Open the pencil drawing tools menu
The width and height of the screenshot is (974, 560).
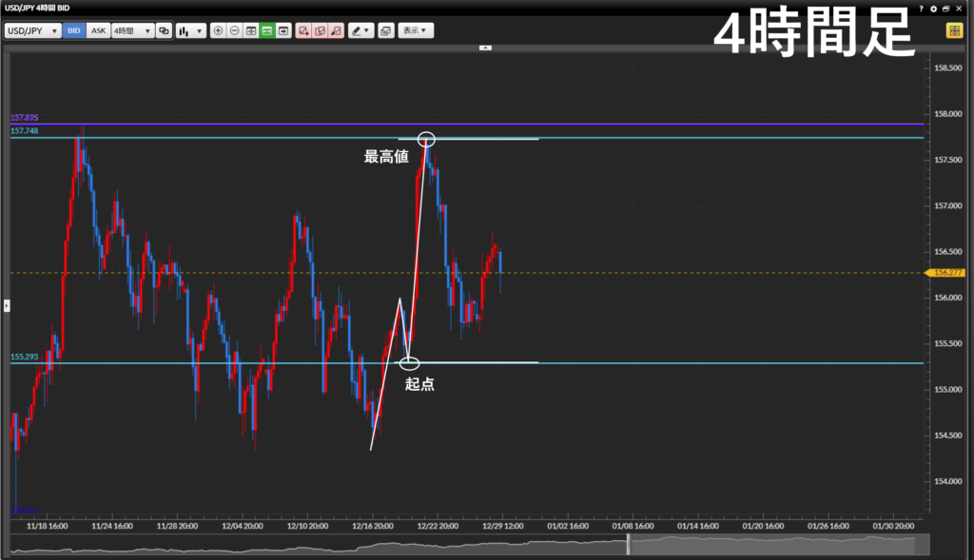click(x=360, y=30)
